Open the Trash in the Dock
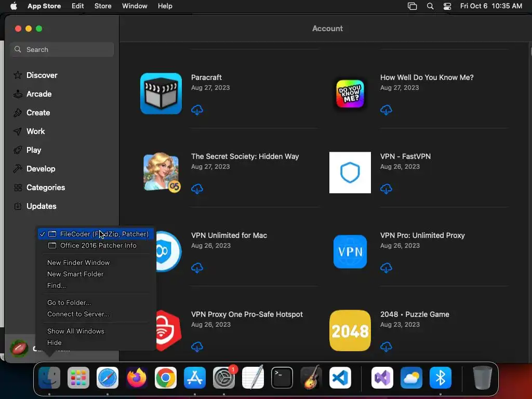The image size is (532, 399). (483, 378)
